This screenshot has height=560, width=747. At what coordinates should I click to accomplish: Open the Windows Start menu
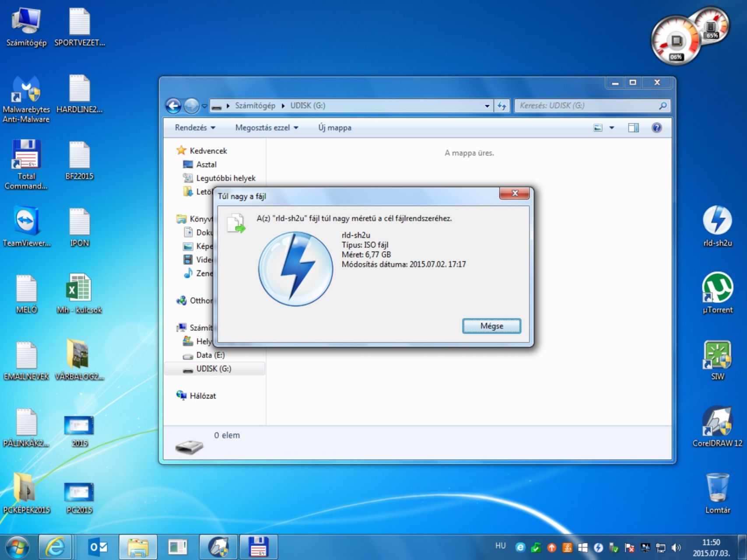18,547
